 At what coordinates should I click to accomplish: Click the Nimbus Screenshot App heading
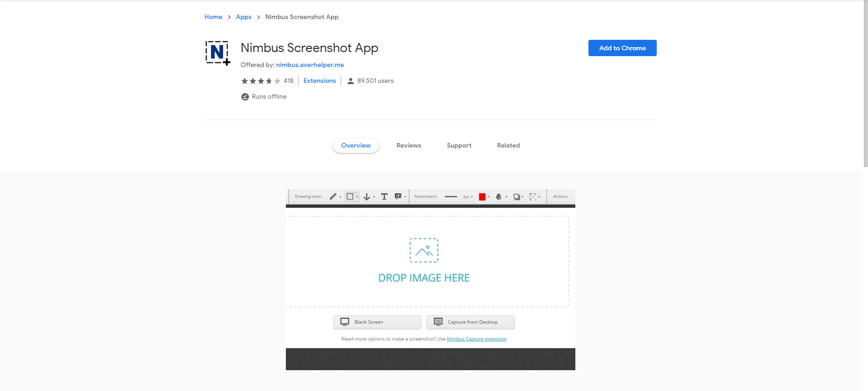click(x=309, y=48)
